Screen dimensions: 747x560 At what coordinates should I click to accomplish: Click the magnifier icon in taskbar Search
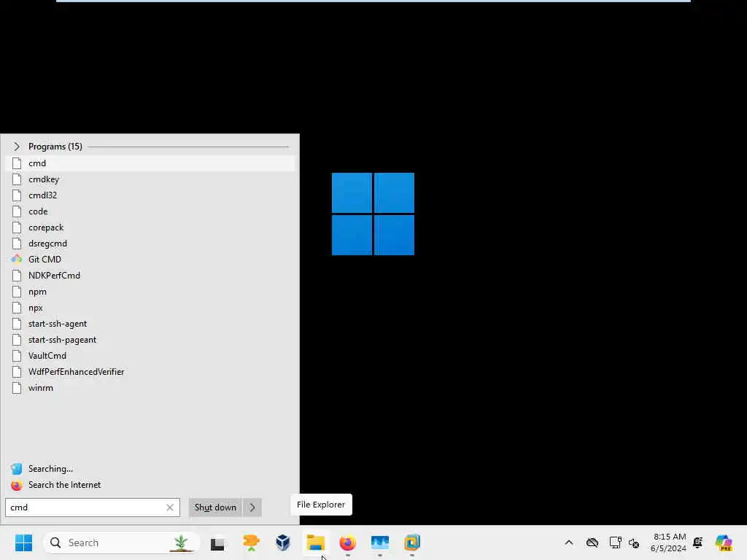point(55,542)
